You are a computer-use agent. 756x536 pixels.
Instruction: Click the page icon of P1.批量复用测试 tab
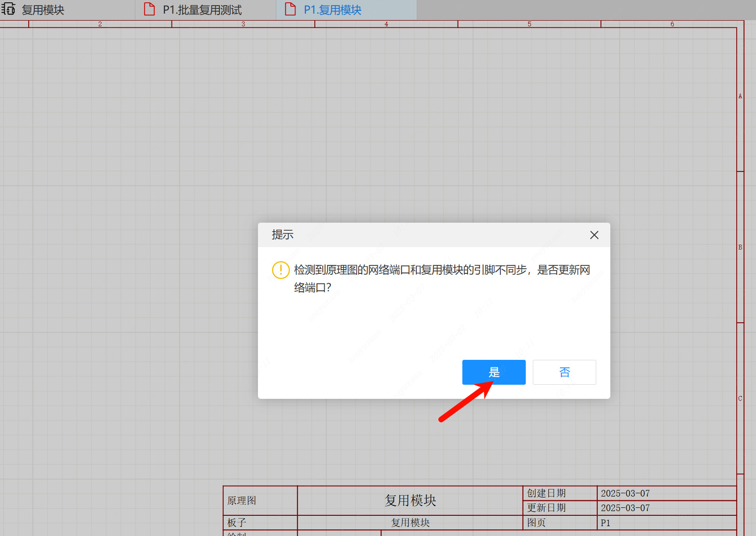click(x=149, y=9)
